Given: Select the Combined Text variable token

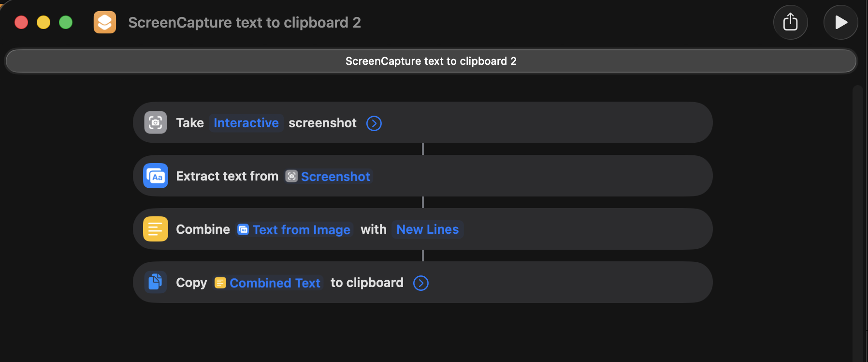Looking at the screenshot, I should pos(268,283).
